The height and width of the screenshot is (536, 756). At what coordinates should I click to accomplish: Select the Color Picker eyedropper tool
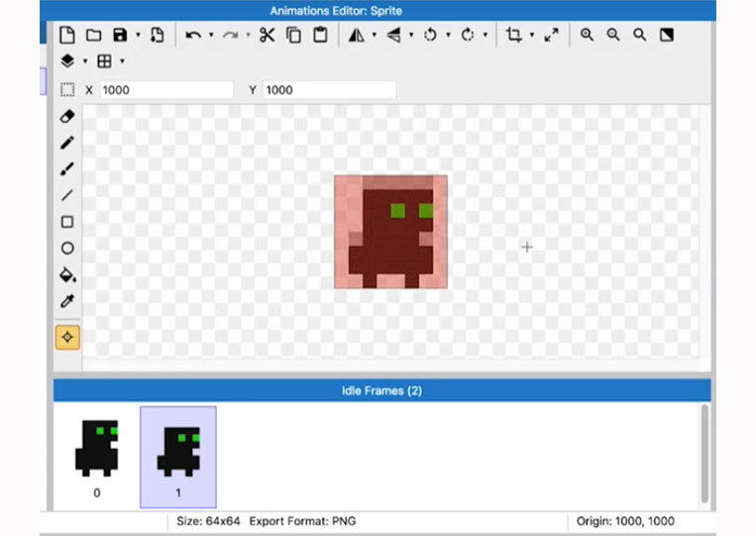pyautogui.click(x=67, y=301)
